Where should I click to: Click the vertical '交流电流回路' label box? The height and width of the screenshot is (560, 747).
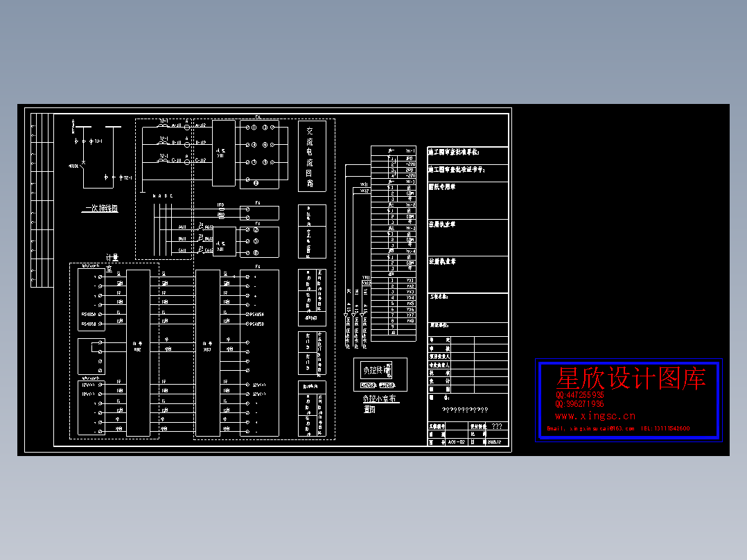312,157
